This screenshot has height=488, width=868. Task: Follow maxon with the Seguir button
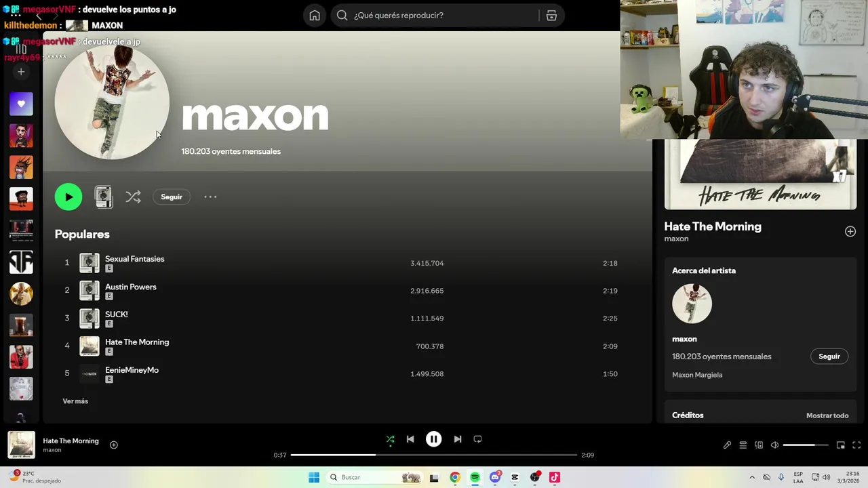(x=172, y=197)
